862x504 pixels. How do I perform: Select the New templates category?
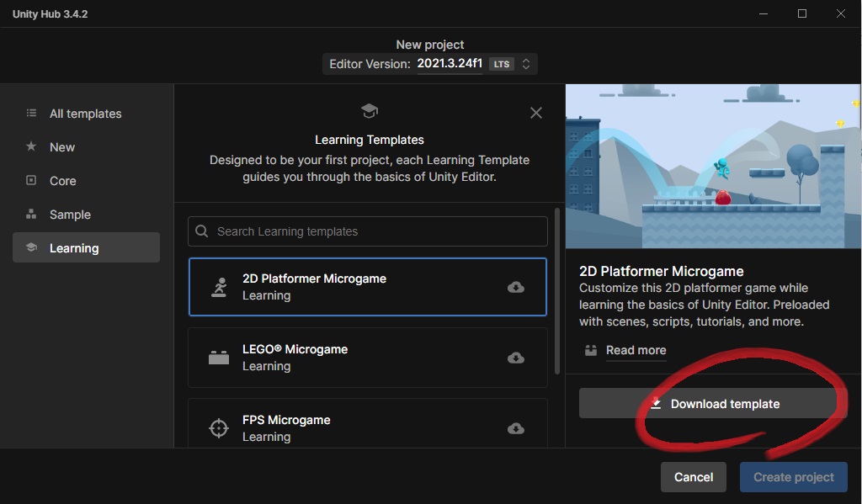point(86,146)
